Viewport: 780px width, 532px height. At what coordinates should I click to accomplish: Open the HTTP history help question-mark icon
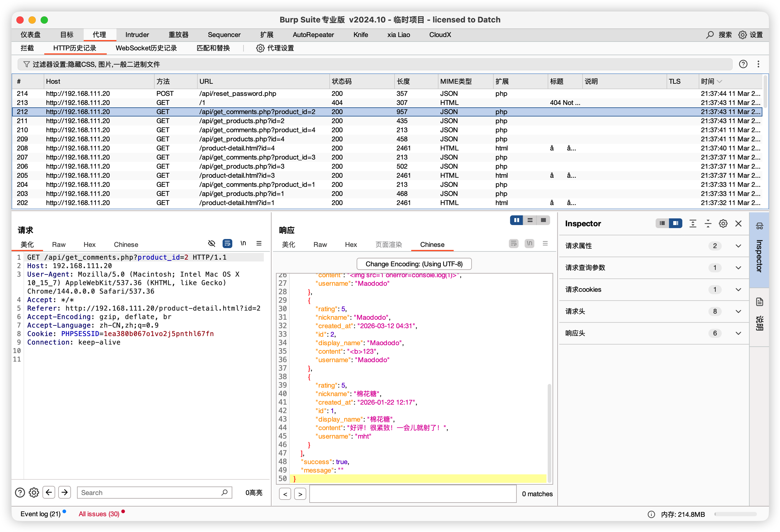(x=743, y=64)
